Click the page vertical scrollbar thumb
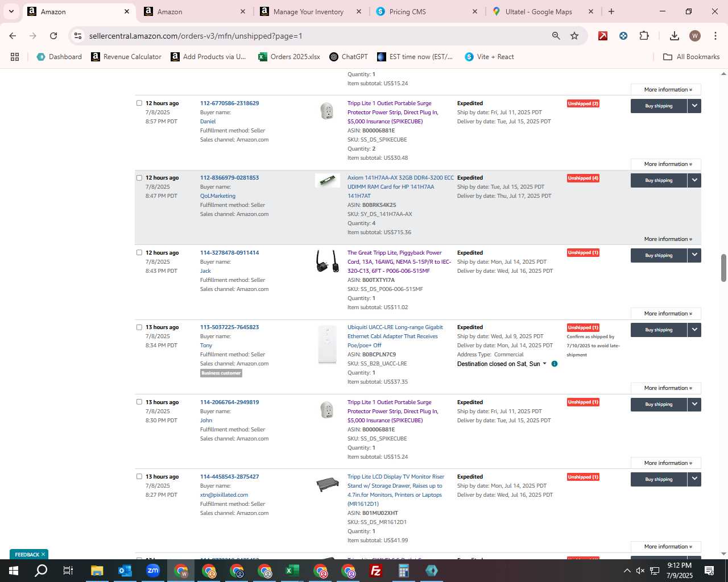 (x=723, y=267)
